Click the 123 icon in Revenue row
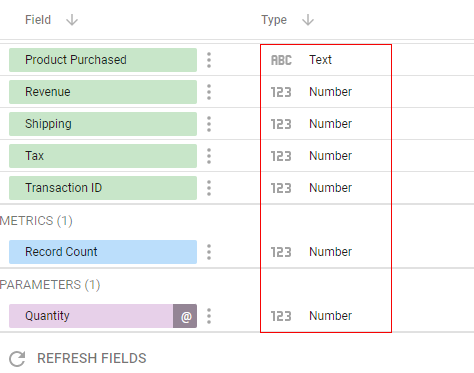Viewport: 474px width, 373px height. pos(281,92)
